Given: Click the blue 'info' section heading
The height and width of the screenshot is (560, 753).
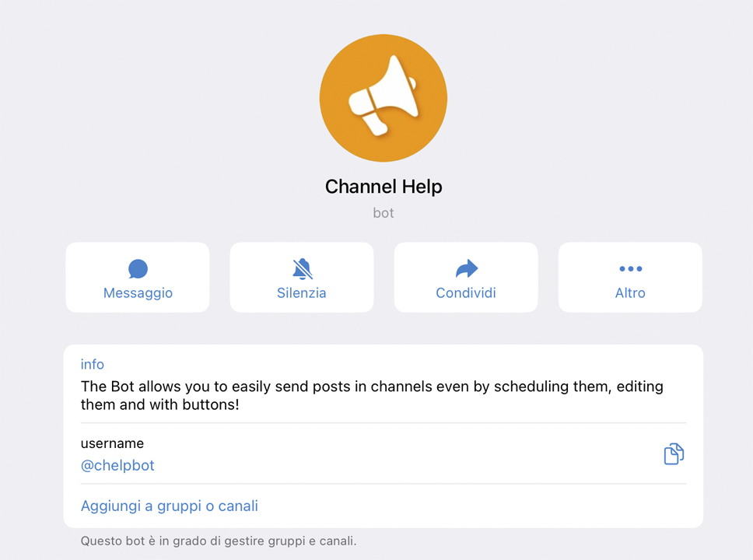Looking at the screenshot, I should 93,364.
